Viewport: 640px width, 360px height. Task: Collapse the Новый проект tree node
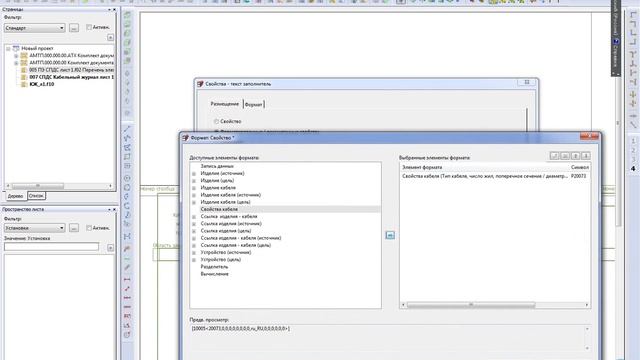(x=8, y=48)
